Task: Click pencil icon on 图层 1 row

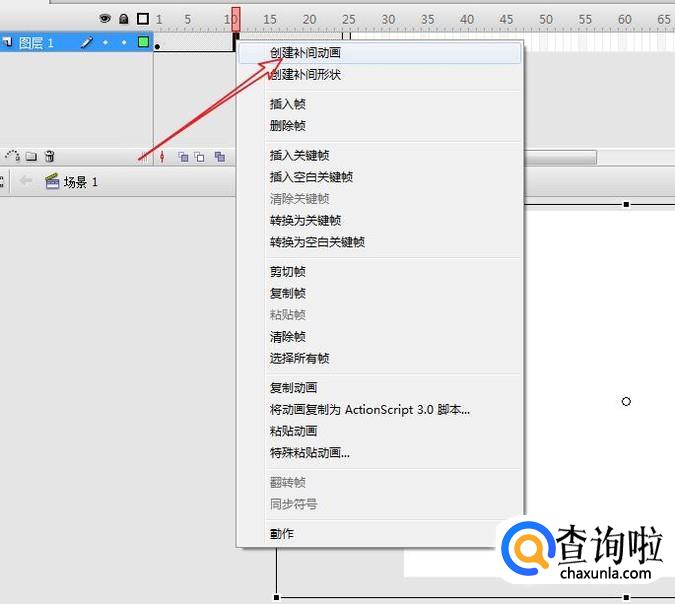Action: coord(87,42)
